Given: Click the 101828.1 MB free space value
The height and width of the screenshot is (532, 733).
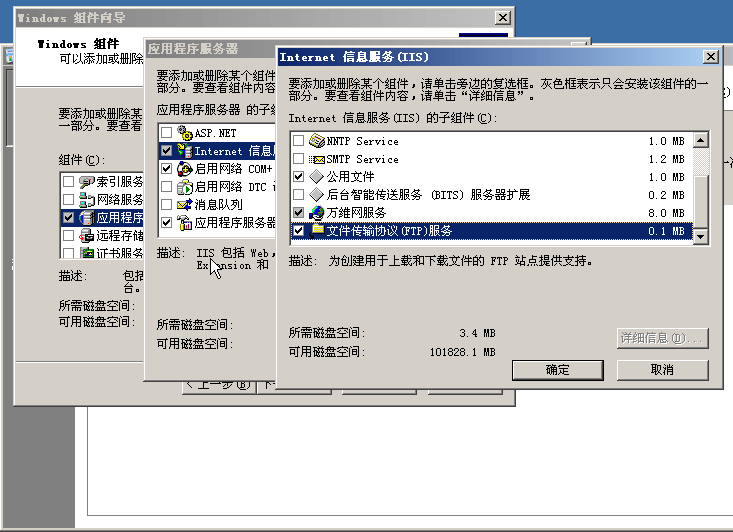Looking at the screenshot, I should coord(462,352).
